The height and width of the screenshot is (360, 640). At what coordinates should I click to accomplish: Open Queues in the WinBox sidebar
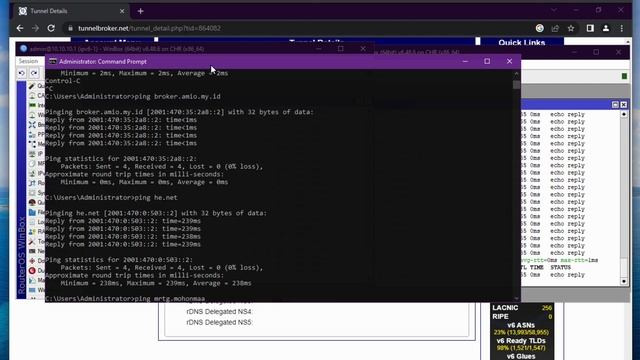(36, 202)
